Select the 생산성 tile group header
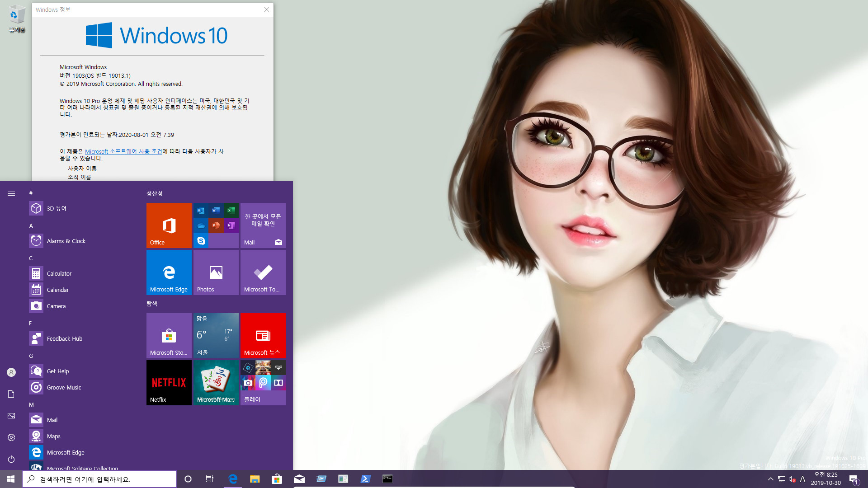This screenshot has height=488, width=868. [x=155, y=193]
